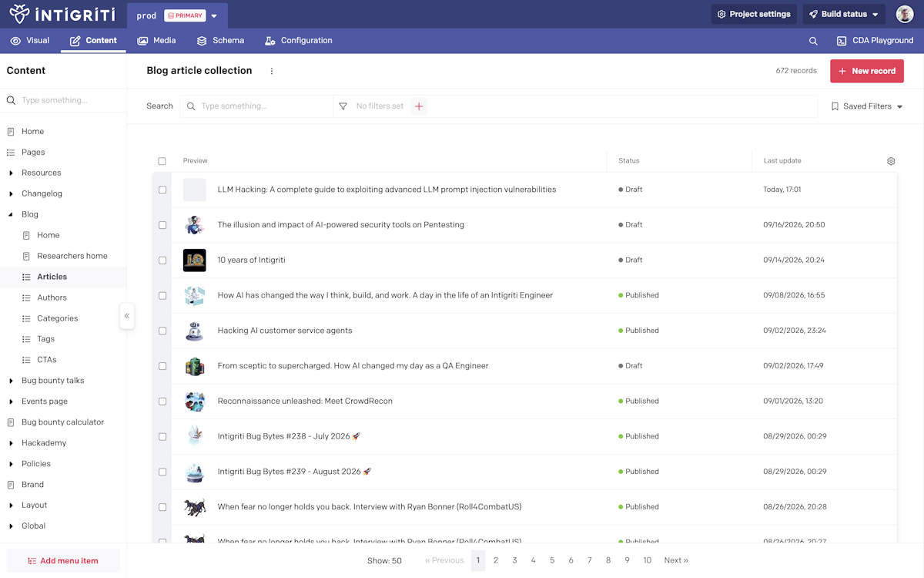Check 10 years of Intigriti checkbox
This screenshot has width=924, height=578.
[162, 260]
